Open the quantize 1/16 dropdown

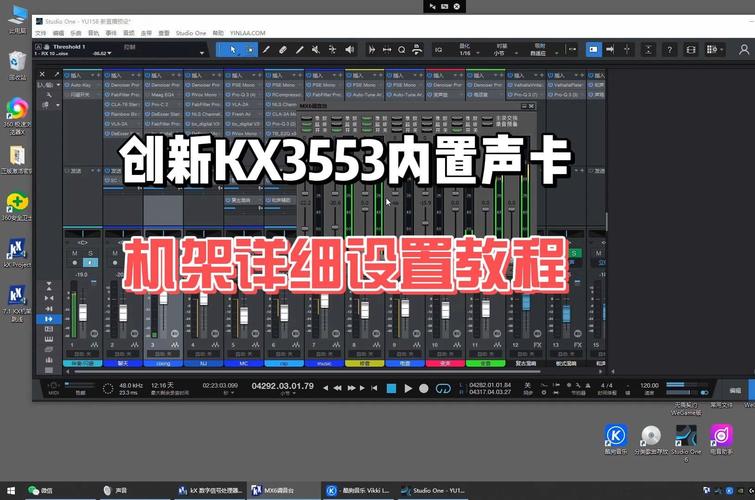coord(465,52)
